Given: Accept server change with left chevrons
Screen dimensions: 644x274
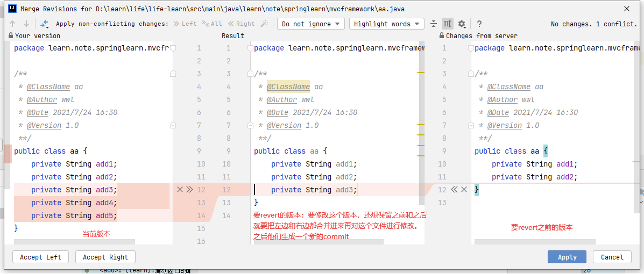Looking at the screenshot, I should 454,190.
